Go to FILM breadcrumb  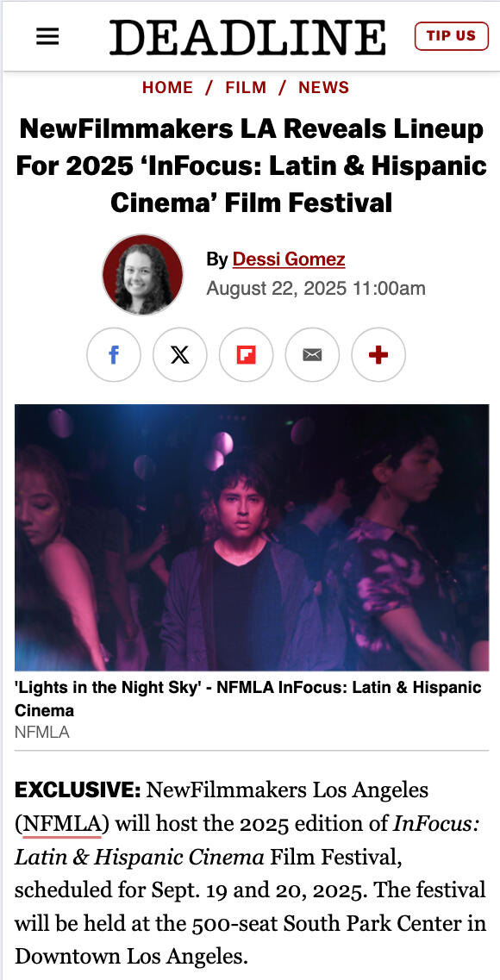(247, 88)
